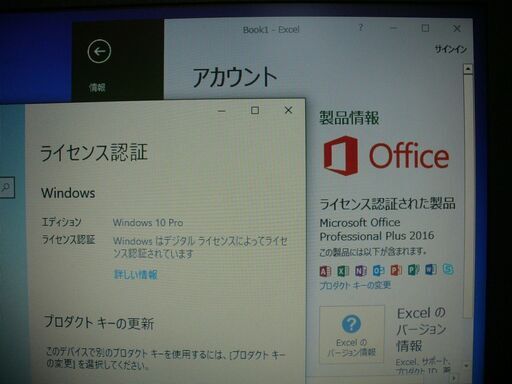
Task: Click the Excel app icon
Action: pos(343,271)
